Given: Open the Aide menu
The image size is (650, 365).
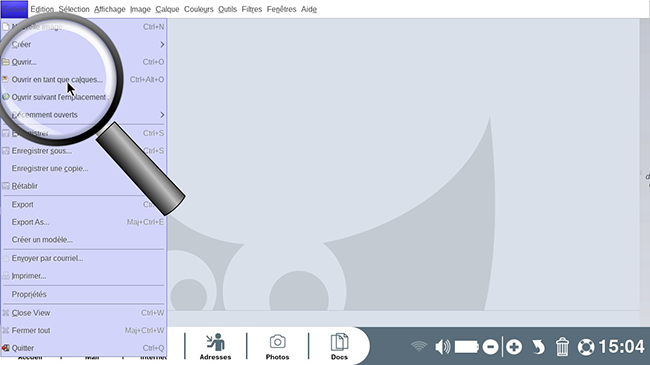Looking at the screenshot, I should (x=308, y=9).
